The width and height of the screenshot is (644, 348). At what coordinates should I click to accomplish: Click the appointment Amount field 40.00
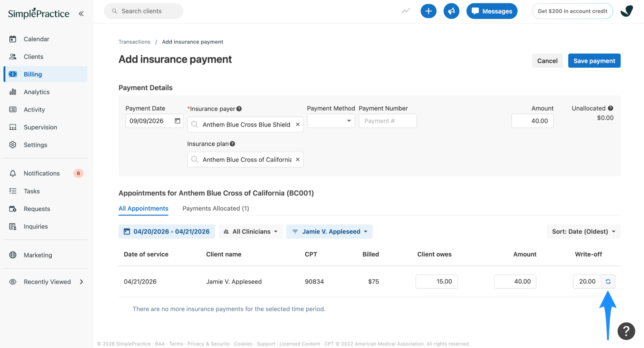[x=515, y=282]
